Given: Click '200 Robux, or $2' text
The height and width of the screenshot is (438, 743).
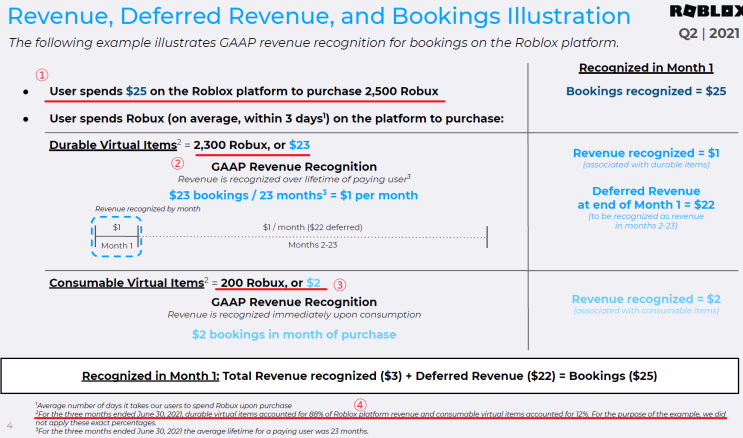Looking at the screenshot, I should coord(271,283).
